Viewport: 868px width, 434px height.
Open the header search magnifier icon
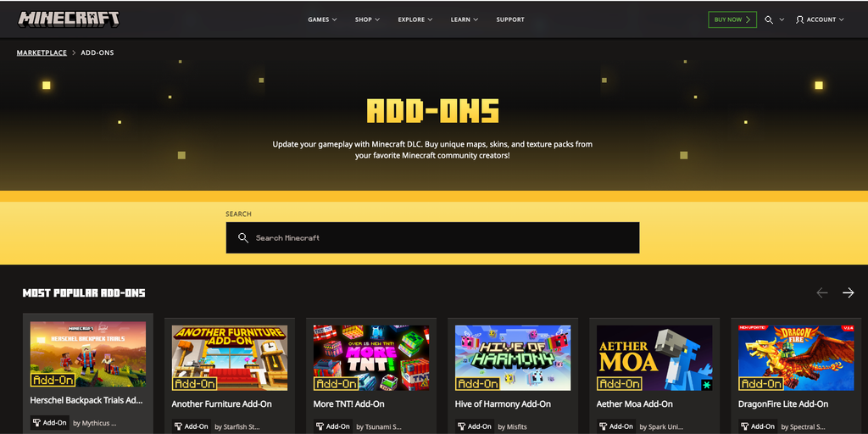pos(769,19)
